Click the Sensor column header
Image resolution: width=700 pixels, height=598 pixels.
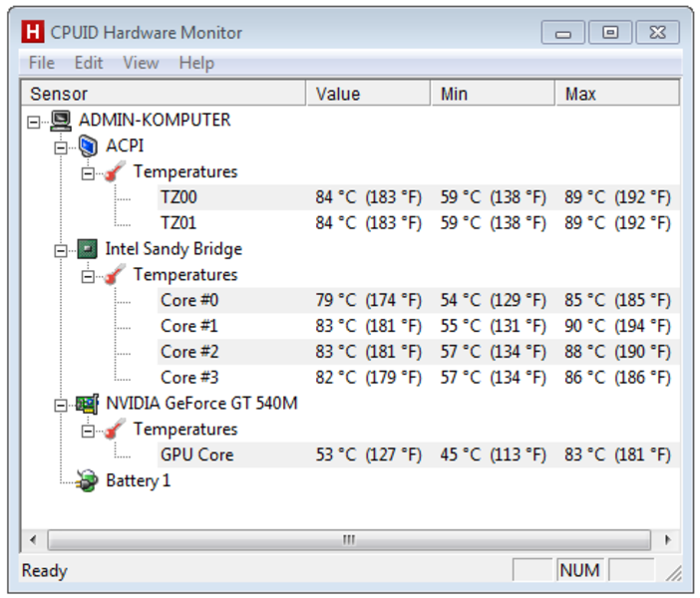tap(164, 94)
